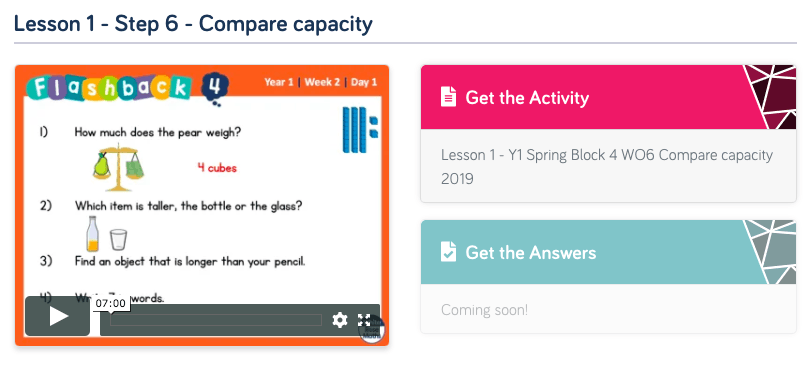This screenshot has height=376, width=811.
Task: Click the Year 1 Week 2 Day 1 label
Action: coord(321,82)
